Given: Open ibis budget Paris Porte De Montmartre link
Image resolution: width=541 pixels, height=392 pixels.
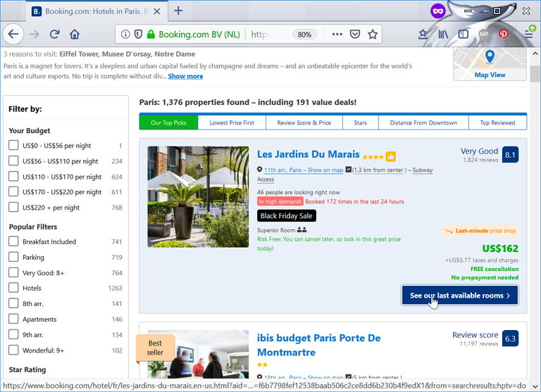Looking at the screenshot, I should 318,345.
